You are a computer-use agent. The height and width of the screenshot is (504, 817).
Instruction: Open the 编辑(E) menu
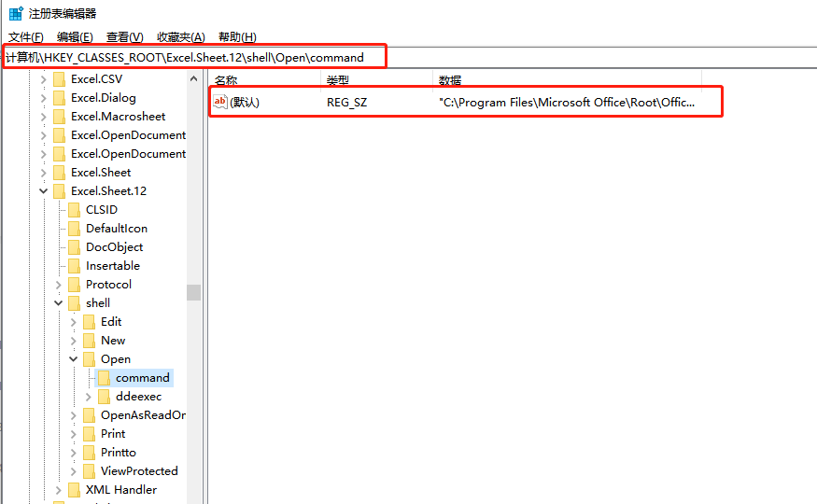click(75, 37)
